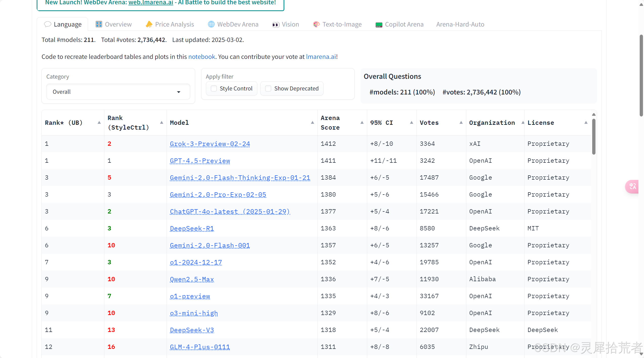Sort by Model column arrow

coord(312,123)
